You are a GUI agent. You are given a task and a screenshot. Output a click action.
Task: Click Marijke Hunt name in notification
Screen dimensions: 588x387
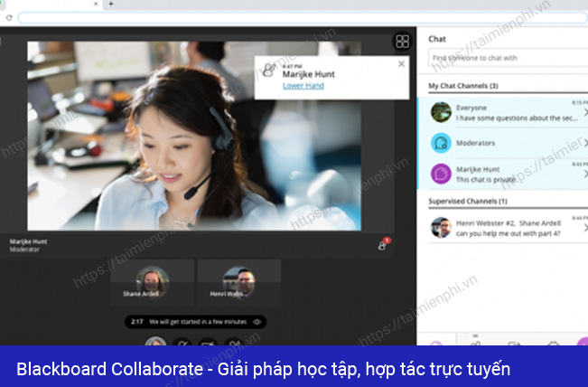click(x=308, y=74)
